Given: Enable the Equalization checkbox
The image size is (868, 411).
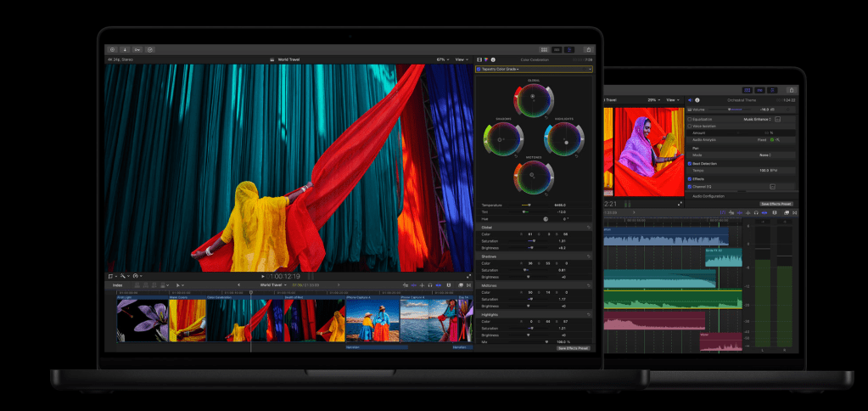Looking at the screenshot, I should point(690,120).
